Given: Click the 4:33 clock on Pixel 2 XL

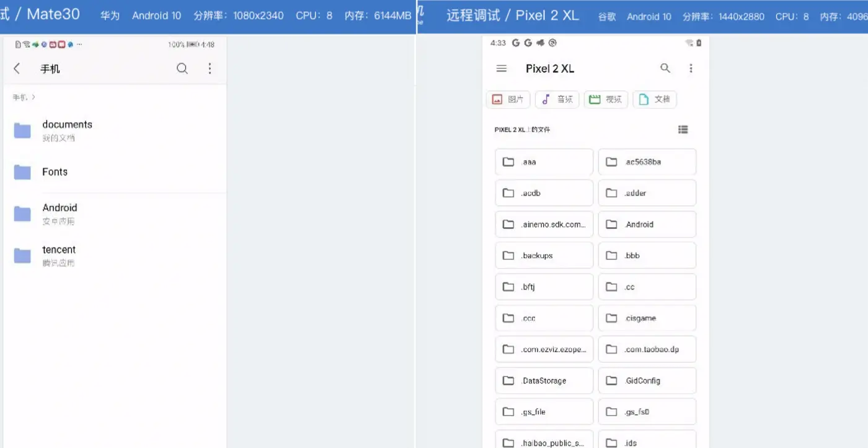Looking at the screenshot, I should pos(498,43).
